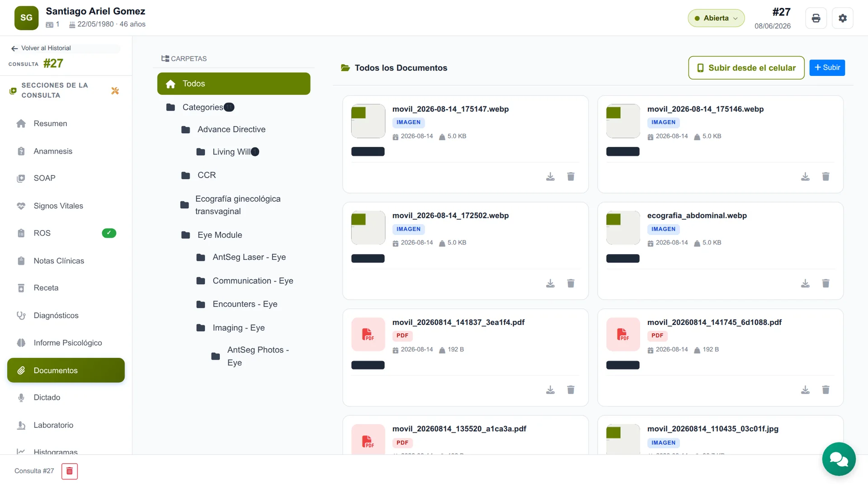Image resolution: width=868 pixels, height=488 pixels.
Task: Switch to the SOAP section
Action: (66, 178)
